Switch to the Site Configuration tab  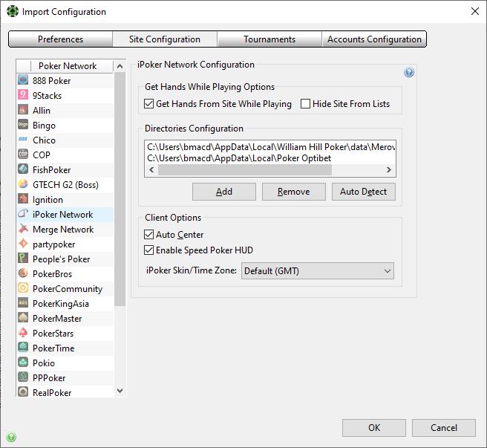pos(165,39)
